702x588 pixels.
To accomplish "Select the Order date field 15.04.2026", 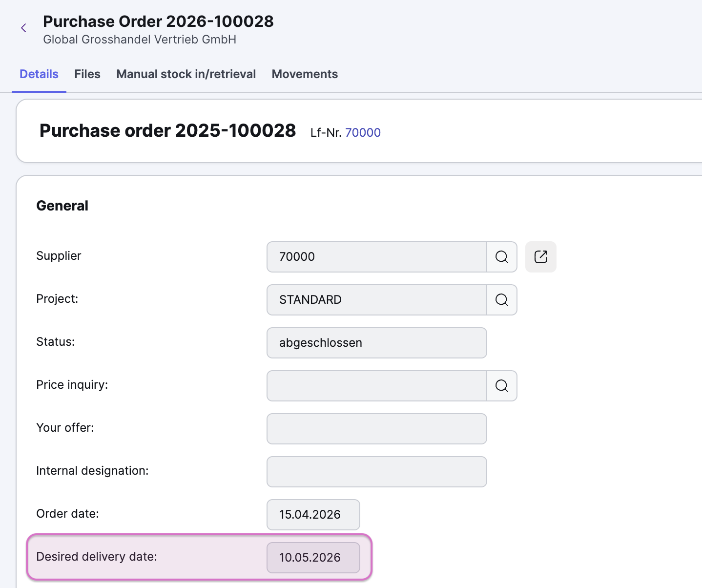I will point(313,515).
